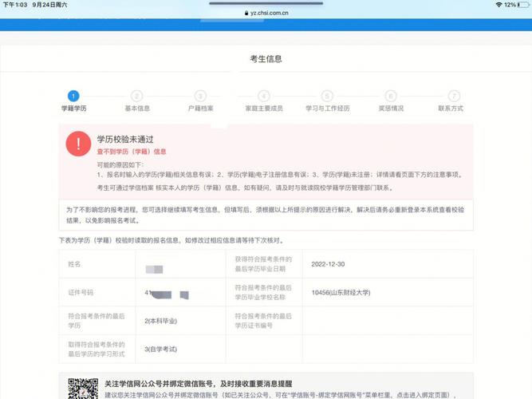Go to step 7 circle 联系方式
The image size is (532, 399).
point(455,96)
